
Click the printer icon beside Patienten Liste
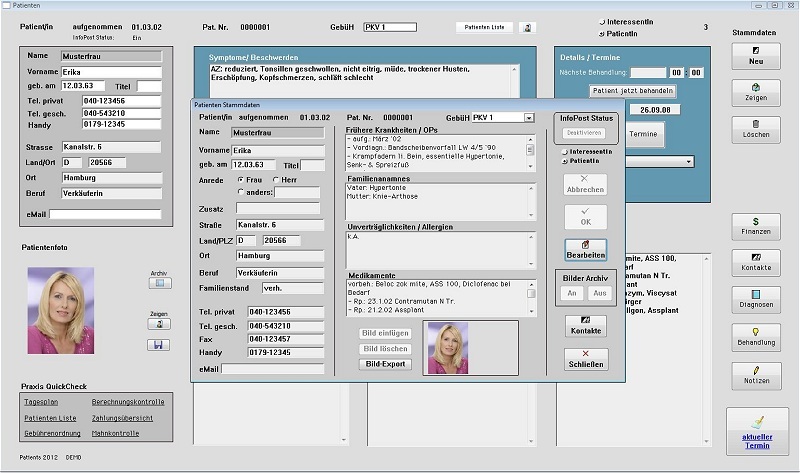527,27
